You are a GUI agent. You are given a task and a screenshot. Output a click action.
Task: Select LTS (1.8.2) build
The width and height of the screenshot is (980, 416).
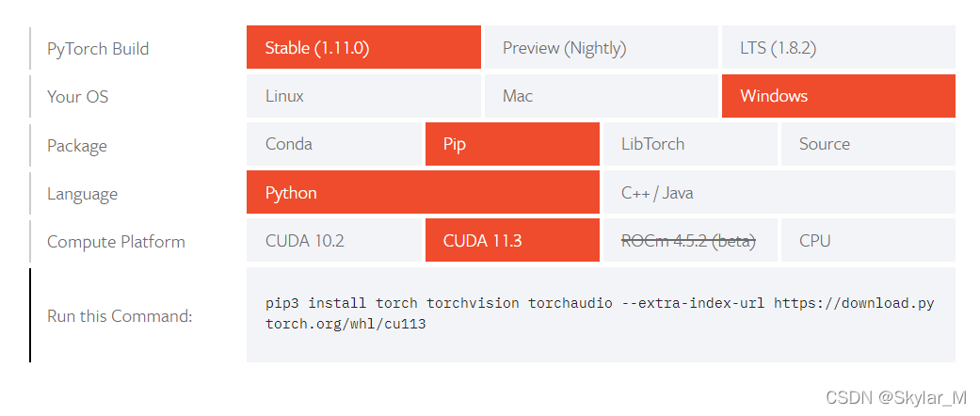[x=838, y=47]
